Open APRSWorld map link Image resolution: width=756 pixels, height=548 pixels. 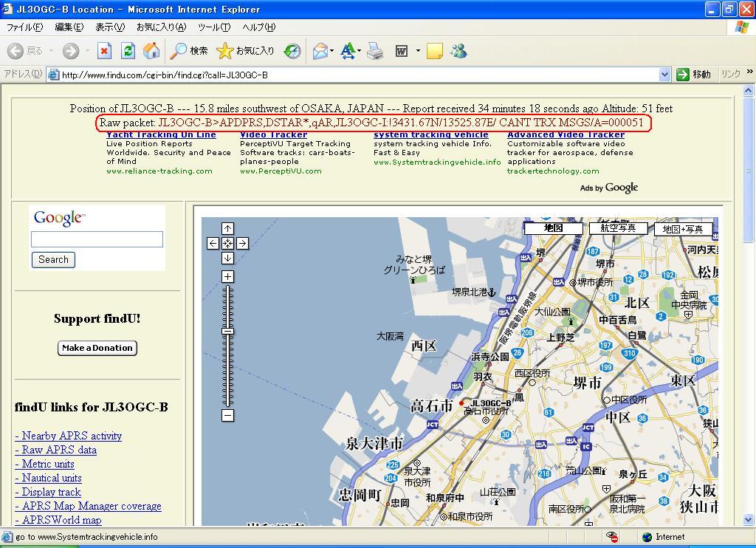click(58, 520)
